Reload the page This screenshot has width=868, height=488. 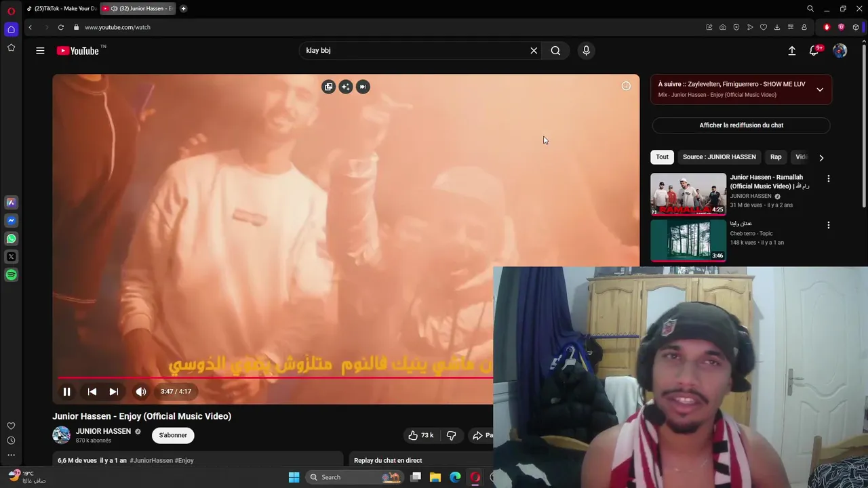point(61,27)
